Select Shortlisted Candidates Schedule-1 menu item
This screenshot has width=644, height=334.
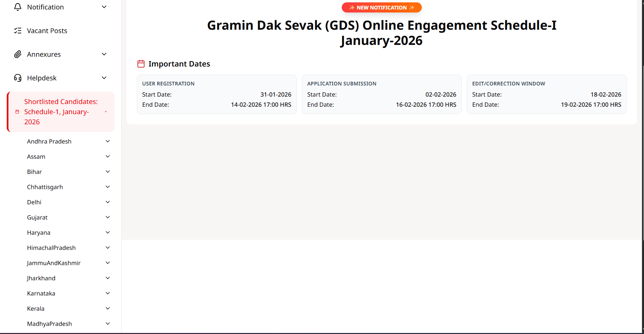pos(61,112)
